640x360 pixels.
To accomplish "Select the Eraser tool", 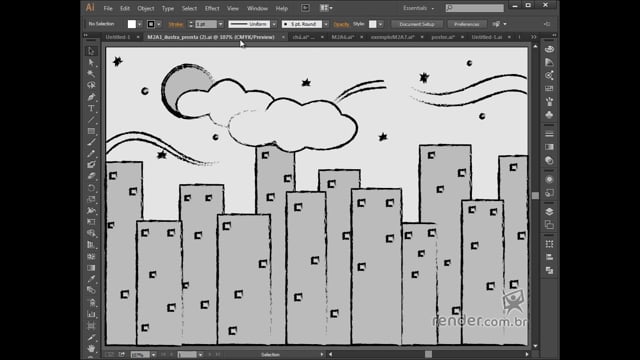I will [x=91, y=176].
